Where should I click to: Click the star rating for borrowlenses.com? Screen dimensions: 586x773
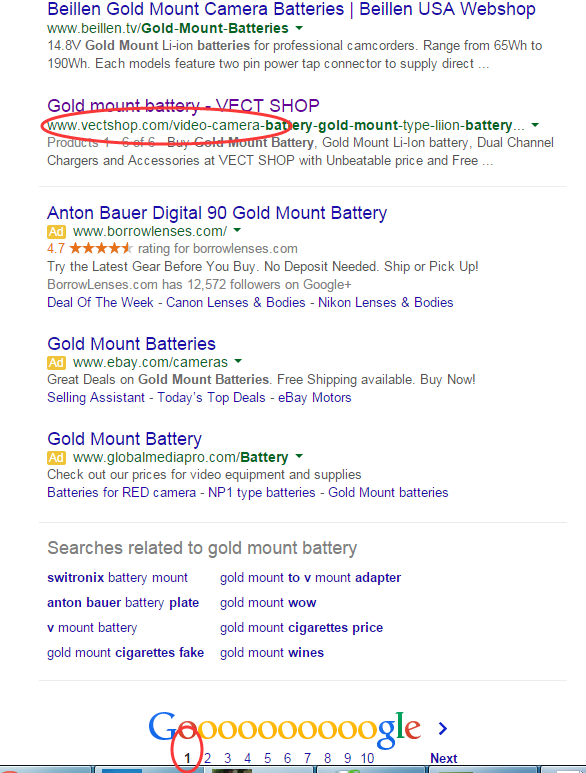(x=101, y=248)
